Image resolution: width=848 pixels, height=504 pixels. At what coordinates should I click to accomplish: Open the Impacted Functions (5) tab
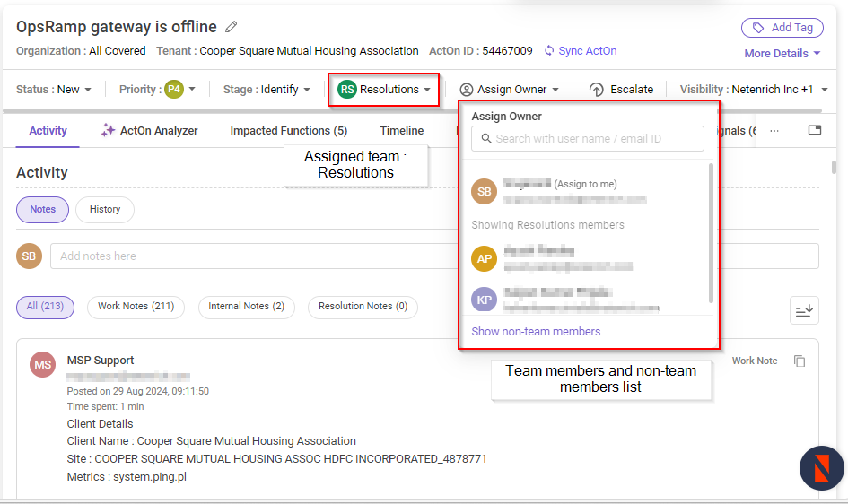pos(289,131)
